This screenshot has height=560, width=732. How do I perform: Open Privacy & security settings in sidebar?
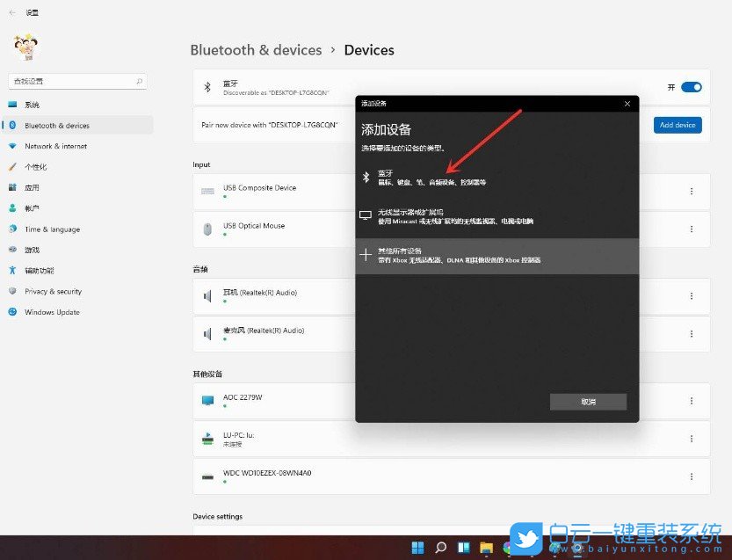[53, 291]
